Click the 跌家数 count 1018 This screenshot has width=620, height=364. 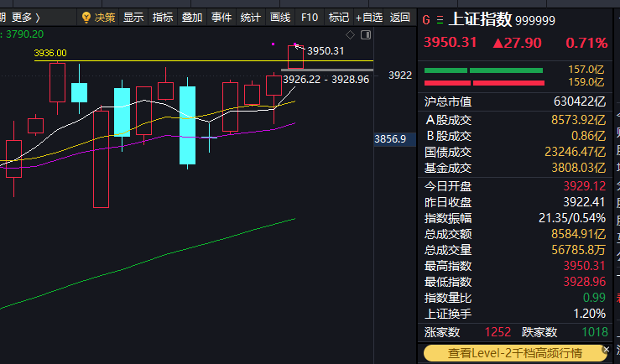[x=595, y=332]
